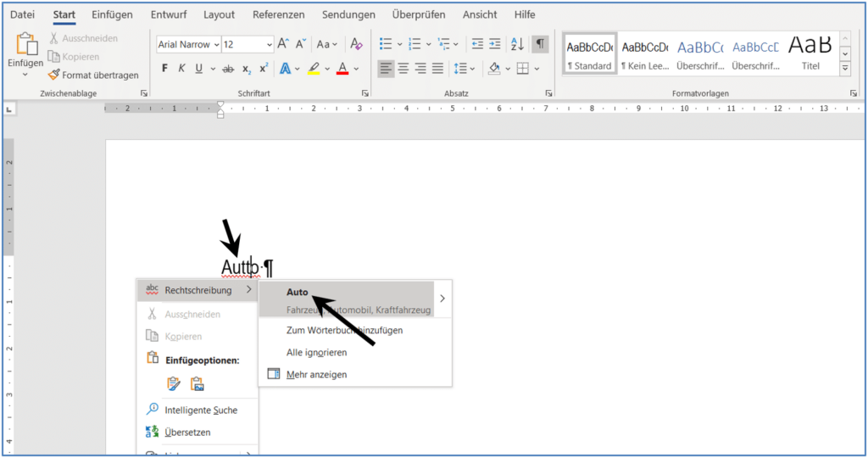Image resolution: width=868 pixels, height=458 pixels.
Task: Open the Einfügen ribbon tab
Action: (x=112, y=14)
